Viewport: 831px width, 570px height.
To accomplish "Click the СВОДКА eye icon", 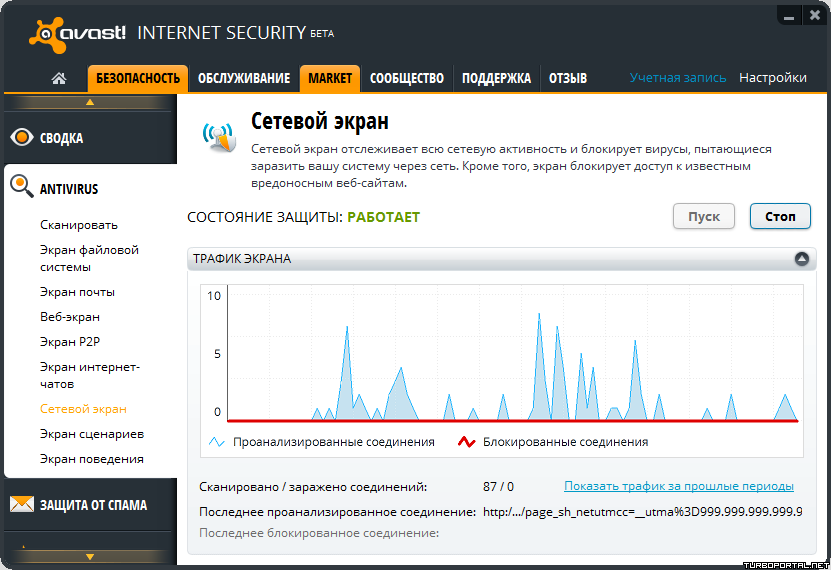I will [x=22, y=137].
